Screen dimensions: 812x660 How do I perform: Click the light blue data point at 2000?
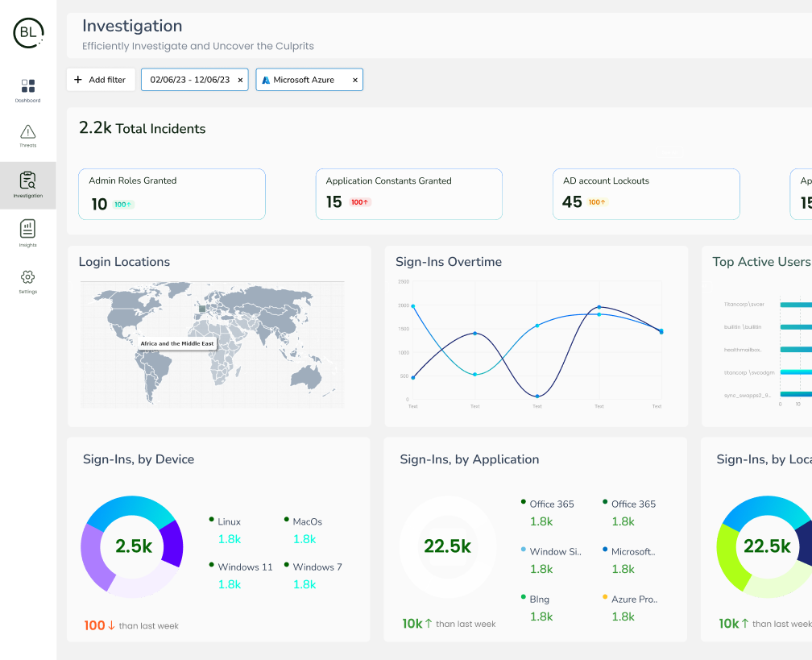[x=412, y=306]
